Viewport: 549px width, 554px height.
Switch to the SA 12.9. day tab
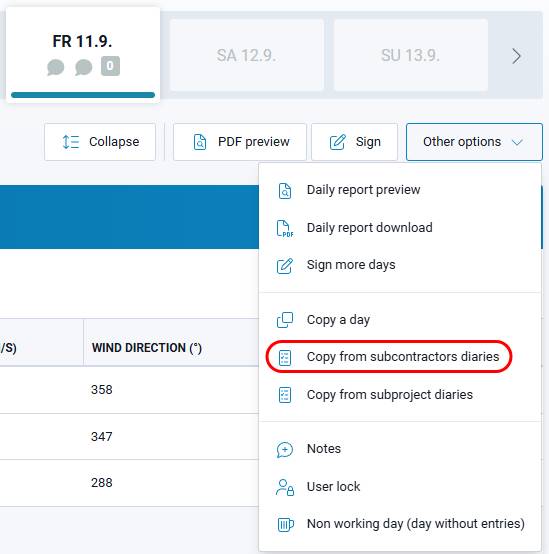247,55
